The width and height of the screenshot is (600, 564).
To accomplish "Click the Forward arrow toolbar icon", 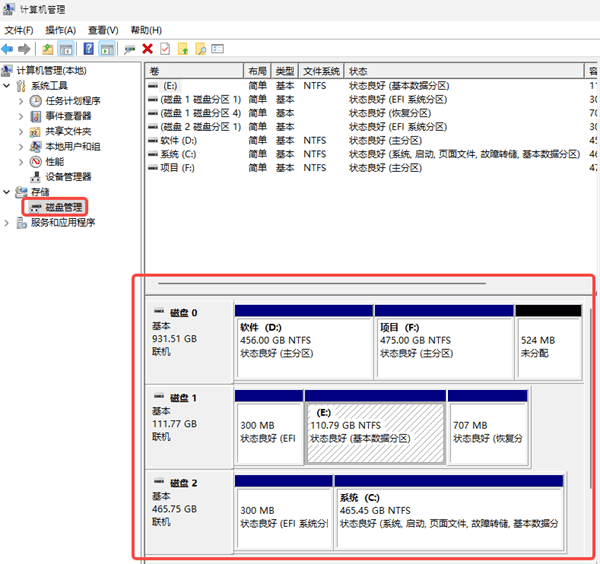I will 24,49.
